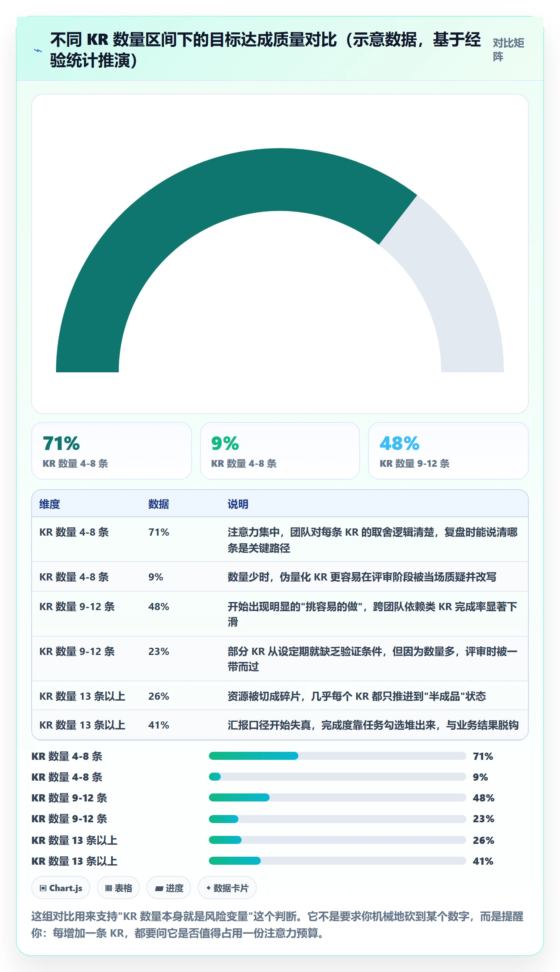Click the progress bar labeled 41%
The image size is (560, 972).
338,860
